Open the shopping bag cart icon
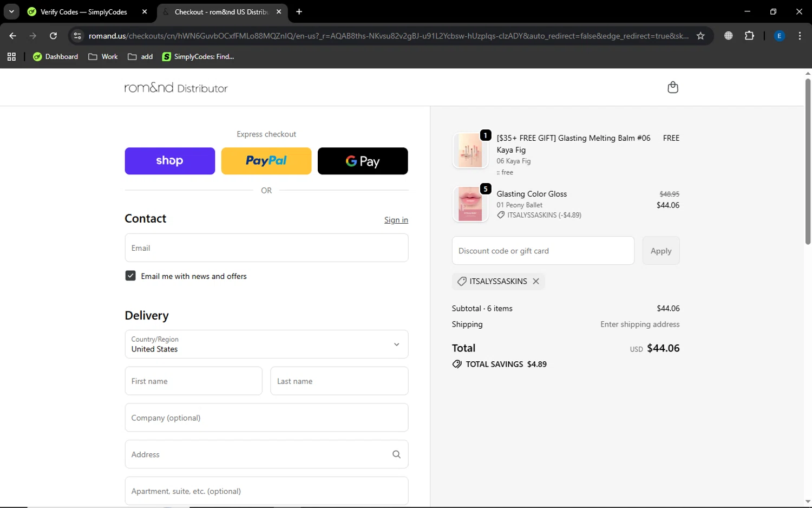The height and width of the screenshot is (508, 812). (672, 87)
